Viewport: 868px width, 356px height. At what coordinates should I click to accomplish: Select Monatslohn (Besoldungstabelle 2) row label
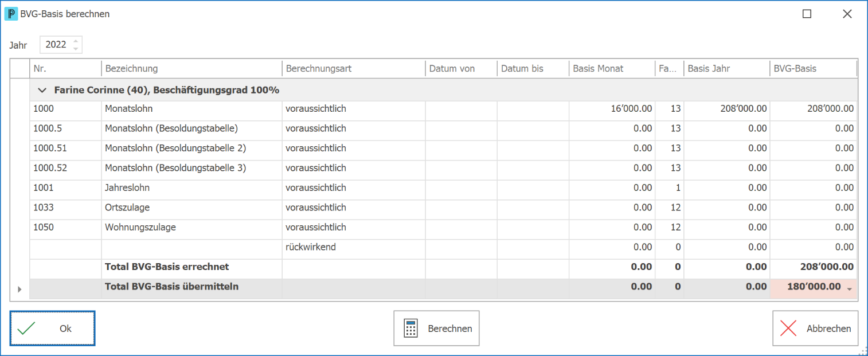click(x=175, y=148)
